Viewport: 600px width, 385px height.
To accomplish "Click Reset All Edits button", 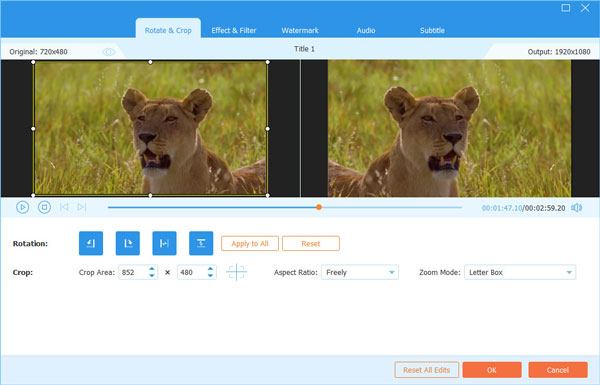I will 427,370.
